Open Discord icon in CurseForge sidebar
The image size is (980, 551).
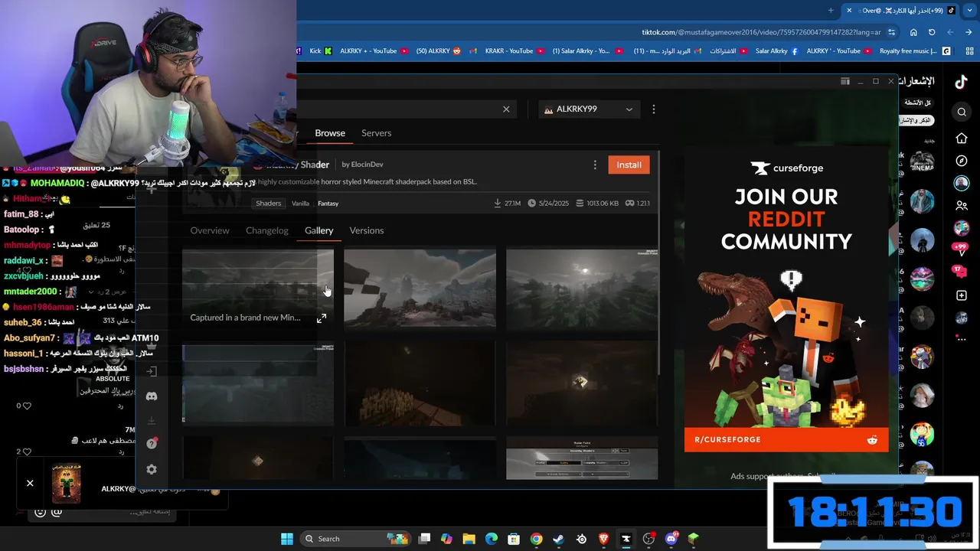click(x=152, y=396)
